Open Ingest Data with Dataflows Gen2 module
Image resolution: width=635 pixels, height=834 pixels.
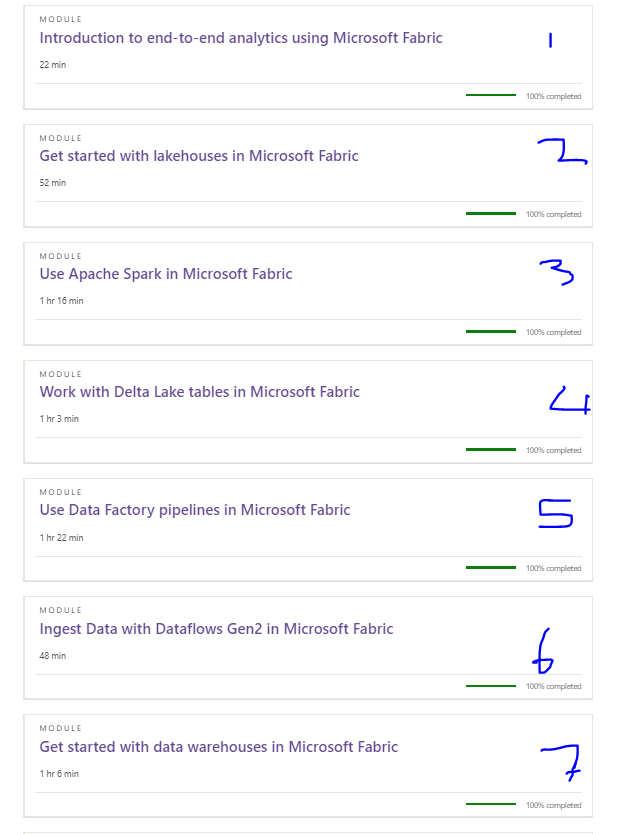(215, 629)
